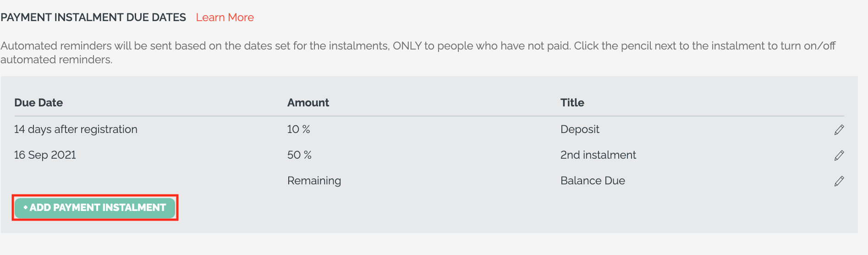Click the pencil icon beside Balance Due

(839, 181)
